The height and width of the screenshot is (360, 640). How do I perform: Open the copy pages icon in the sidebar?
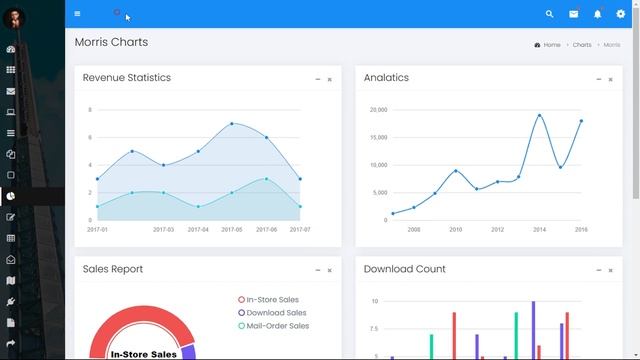click(x=11, y=154)
